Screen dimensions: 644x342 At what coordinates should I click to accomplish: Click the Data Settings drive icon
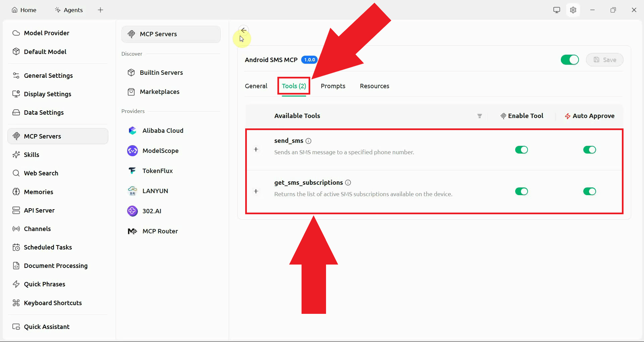point(16,112)
